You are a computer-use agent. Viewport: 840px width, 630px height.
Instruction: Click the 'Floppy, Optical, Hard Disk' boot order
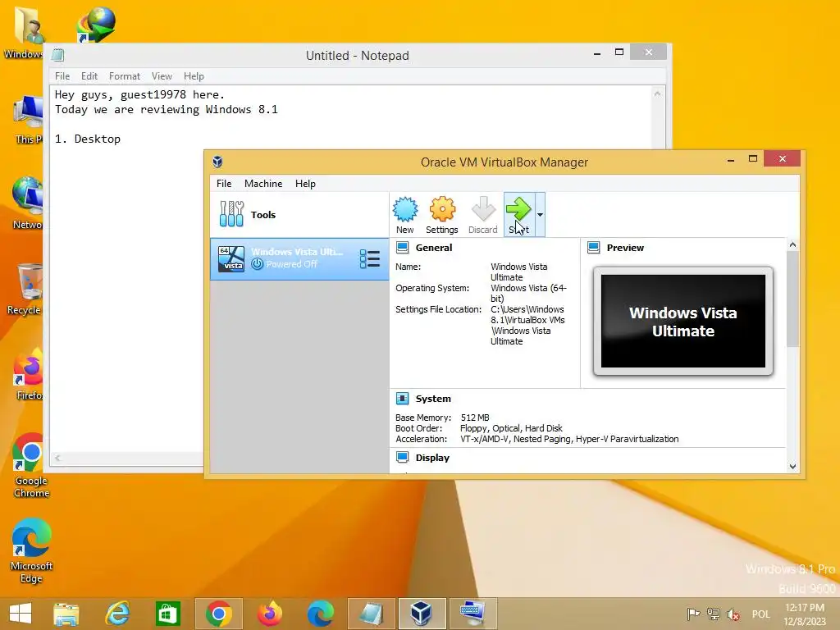tap(511, 428)
